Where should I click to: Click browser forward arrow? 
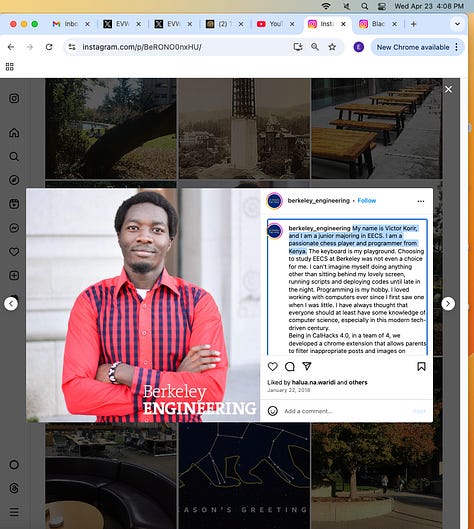(x=30, y=47)
